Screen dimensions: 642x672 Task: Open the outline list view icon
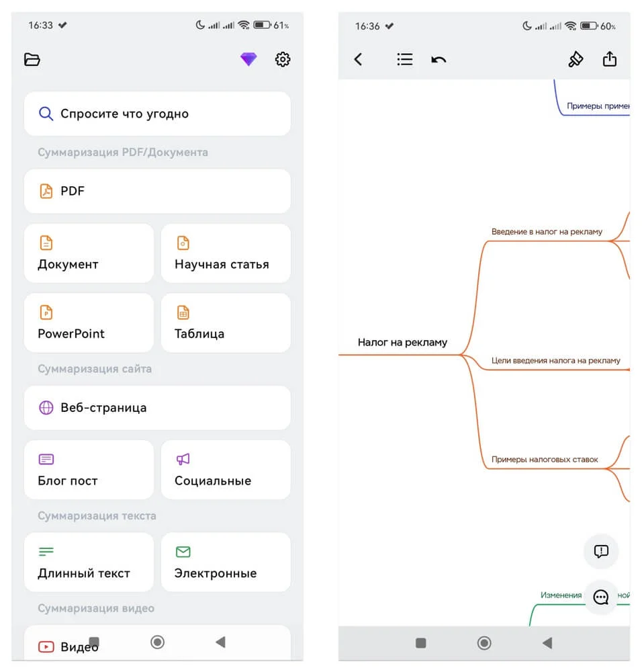point(404,60)
